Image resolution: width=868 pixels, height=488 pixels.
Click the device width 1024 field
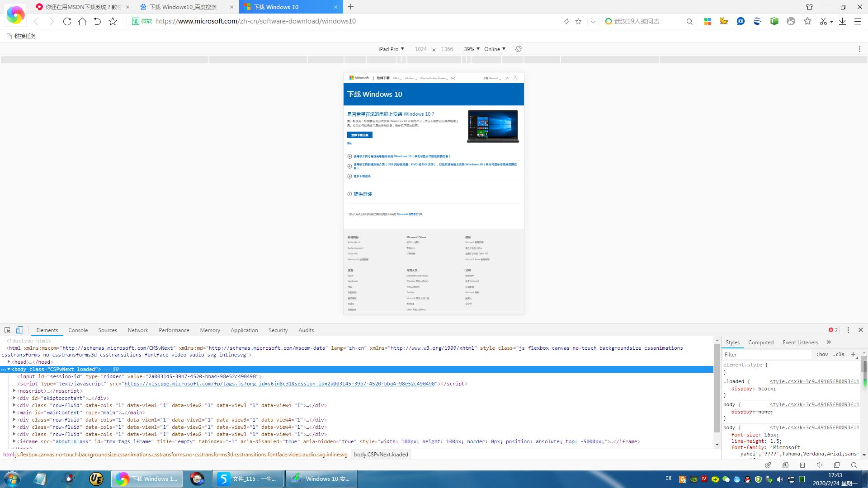[x=420, y=49]
